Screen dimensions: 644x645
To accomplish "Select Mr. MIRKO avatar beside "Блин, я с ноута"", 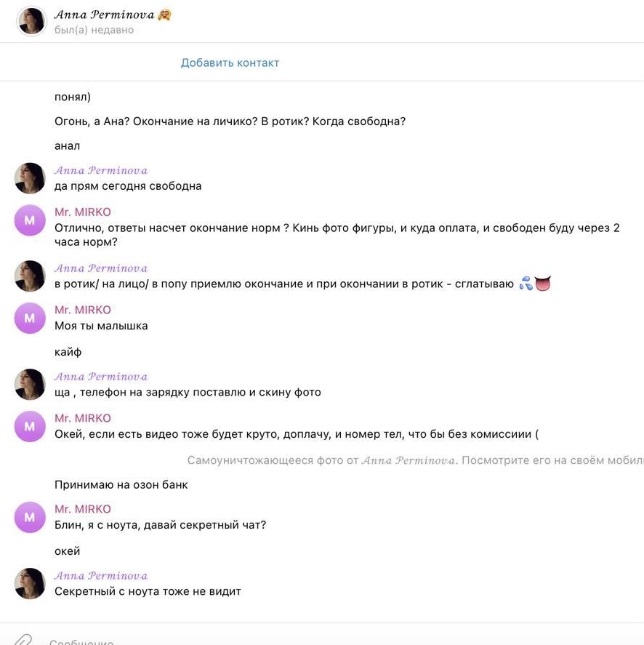I will tap(30, 517).
